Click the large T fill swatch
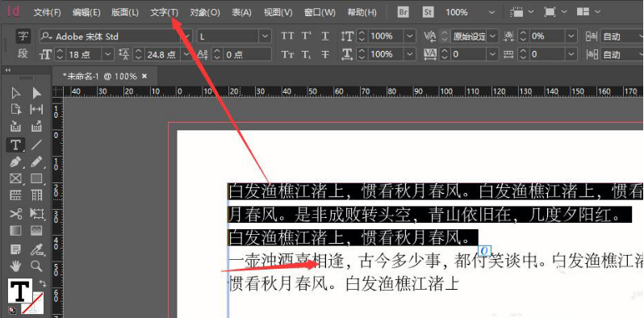The width and height of the screenshot is (644, 318). [x=19, y=291]
